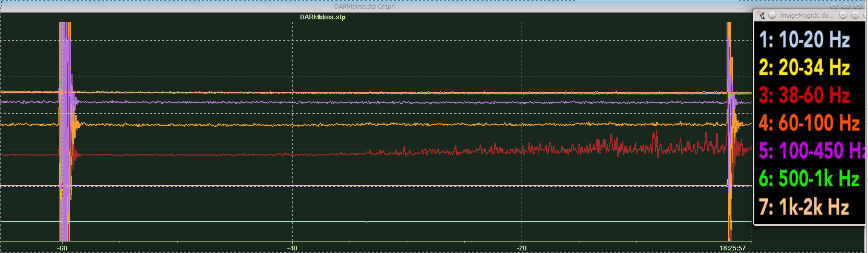Screen dimensions: 868x253
Task: Click the -40 time axis label
Action: pos(292,248)
